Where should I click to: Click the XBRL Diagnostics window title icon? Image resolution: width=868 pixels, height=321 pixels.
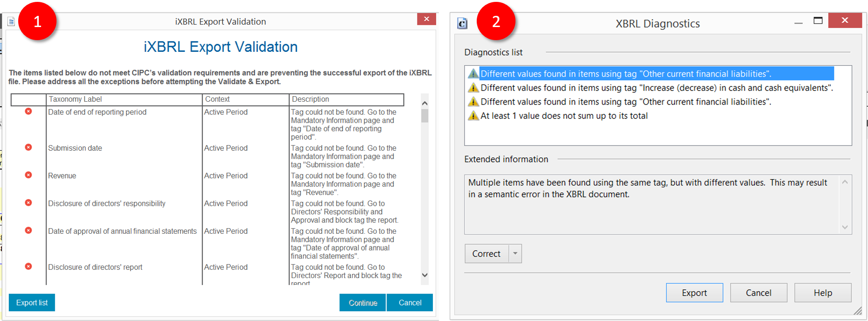pyautogui.click(x=462, y=23)
